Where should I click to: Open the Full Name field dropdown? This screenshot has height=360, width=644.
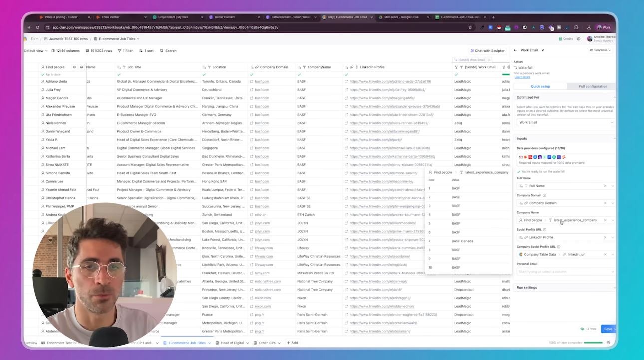(613, 186)
